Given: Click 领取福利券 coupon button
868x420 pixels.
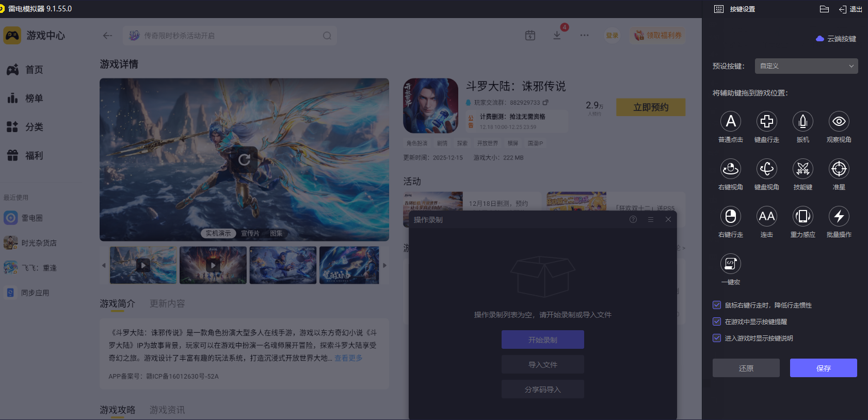Looking at the screenshot, I should [x=657, y=36].
